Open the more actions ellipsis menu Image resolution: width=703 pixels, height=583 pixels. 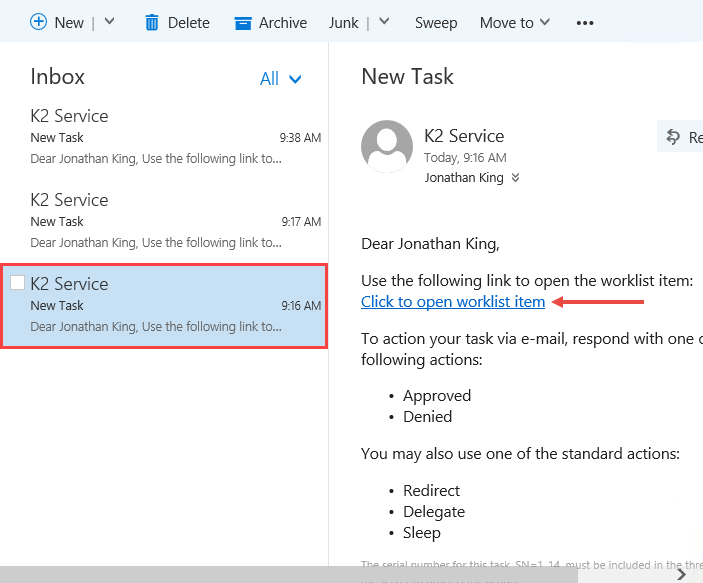pos(585,23)
